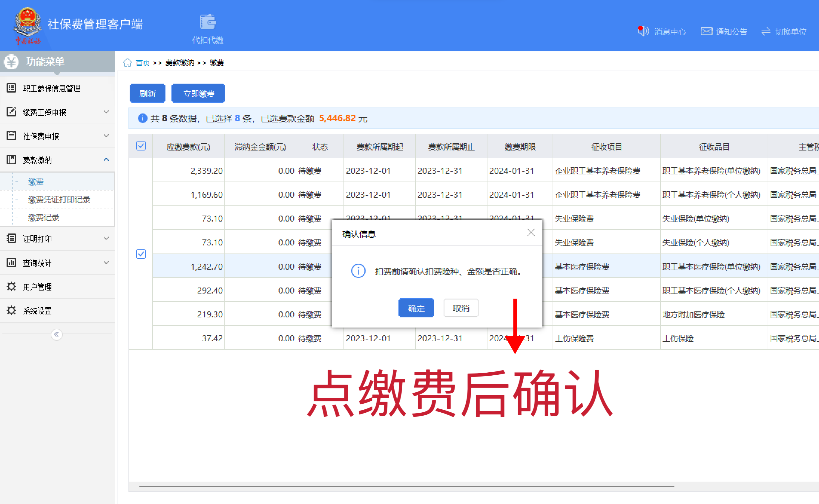Viewport: 819px width, 504px height.
Task: Open 缴费记录 submenu item
Action: click(x=43, y=218)
